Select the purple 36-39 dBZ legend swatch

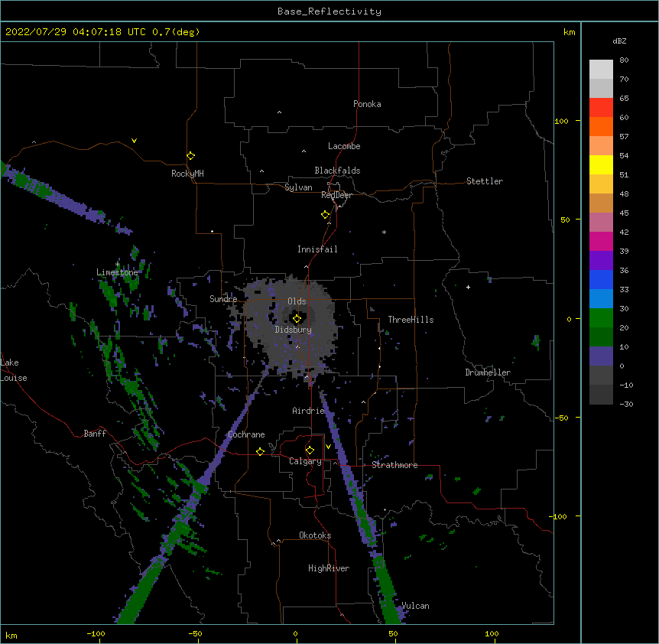tap(601, 261)
